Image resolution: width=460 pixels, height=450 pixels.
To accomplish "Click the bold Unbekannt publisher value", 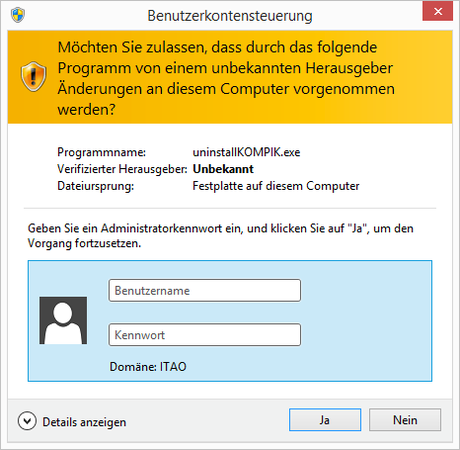I will click(x=223, y=169).
